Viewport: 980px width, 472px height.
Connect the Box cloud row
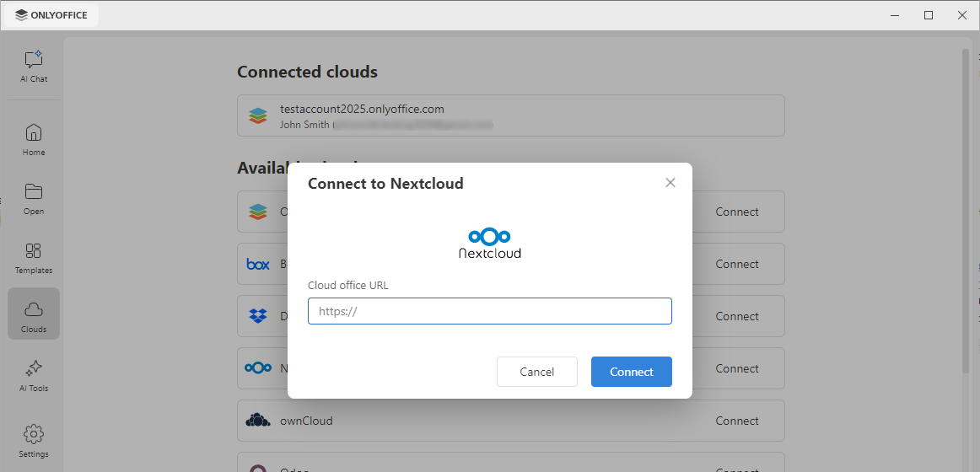pyautogui.click(x=737, y=264)
